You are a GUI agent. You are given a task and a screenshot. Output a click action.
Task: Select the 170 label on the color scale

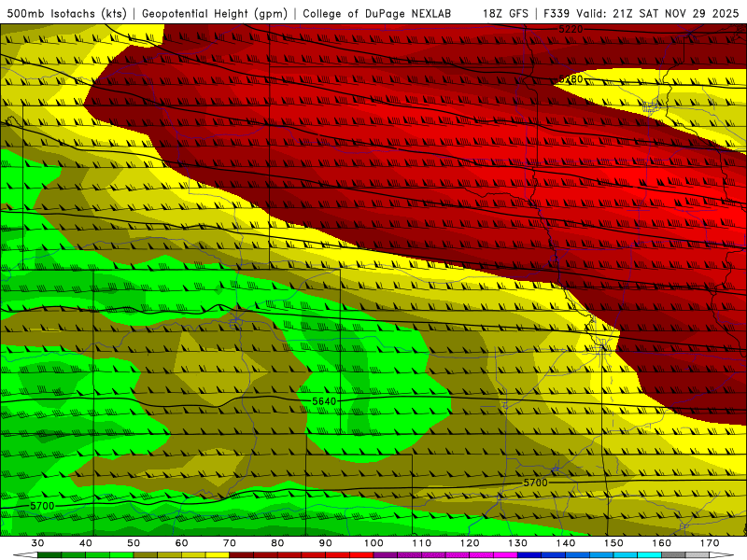pos(710,543)
